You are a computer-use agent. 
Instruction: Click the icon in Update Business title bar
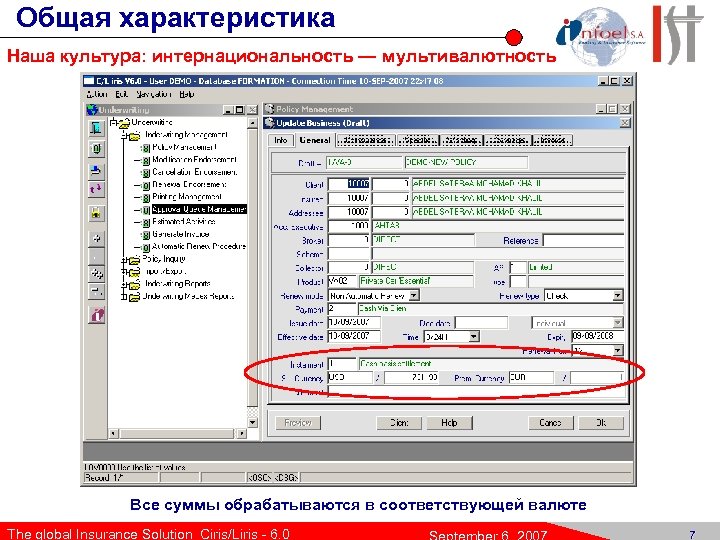point(270,123)
